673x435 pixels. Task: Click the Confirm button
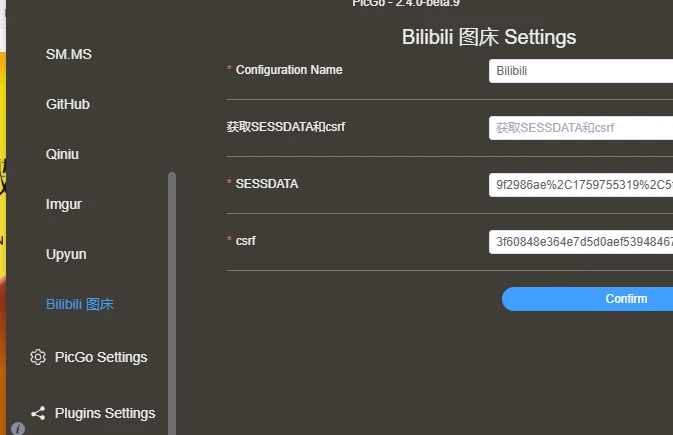pos(587,299)
